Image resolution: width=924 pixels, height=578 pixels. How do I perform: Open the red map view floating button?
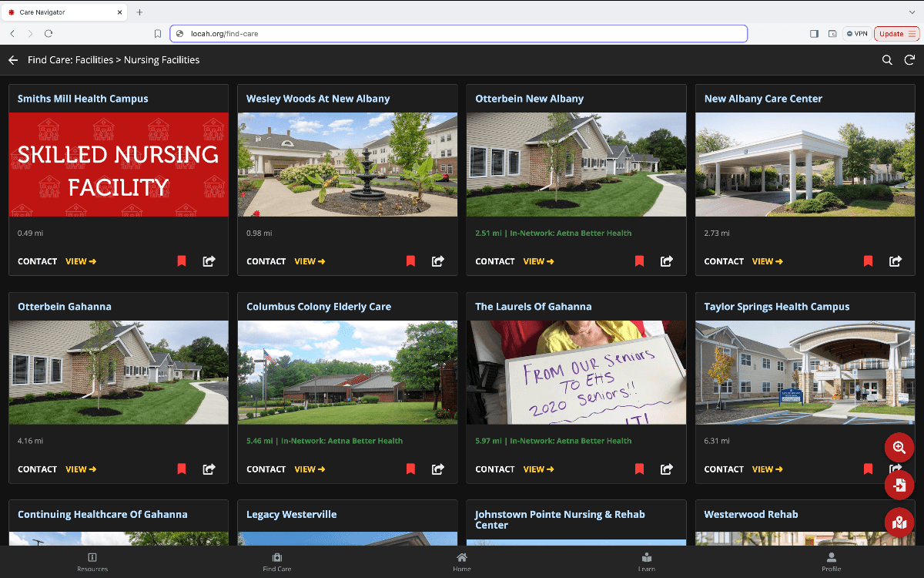pos(899,523)
